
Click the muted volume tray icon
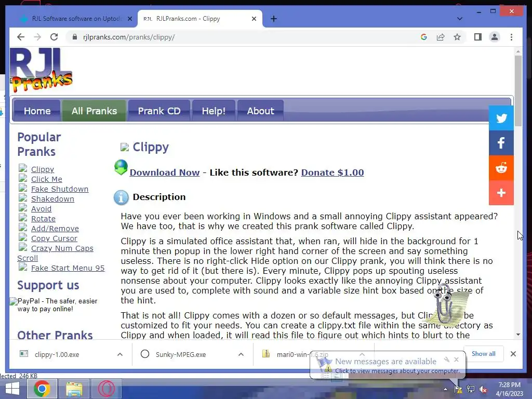pyautogui.click(x=484, y=389)
